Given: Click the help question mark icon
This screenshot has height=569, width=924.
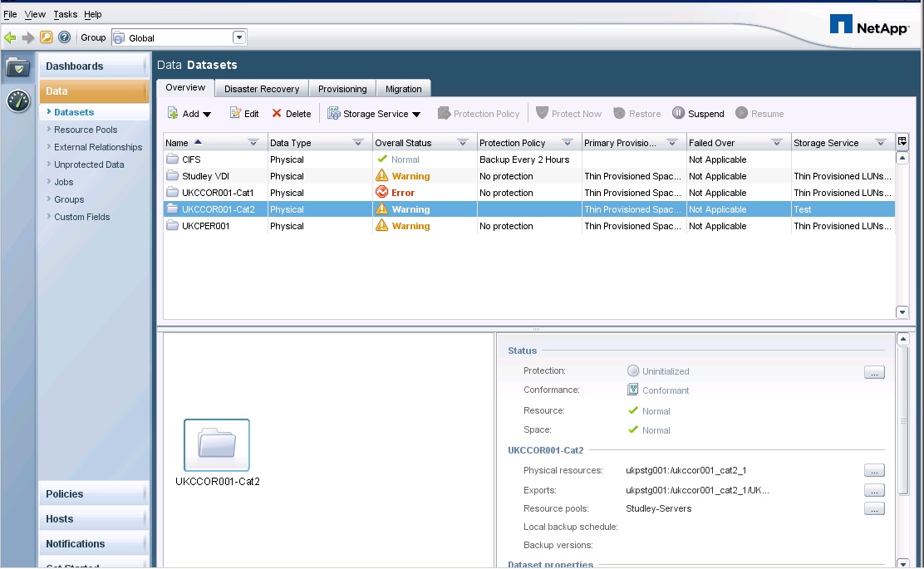Looking at the screenshot, I should 64,37.
